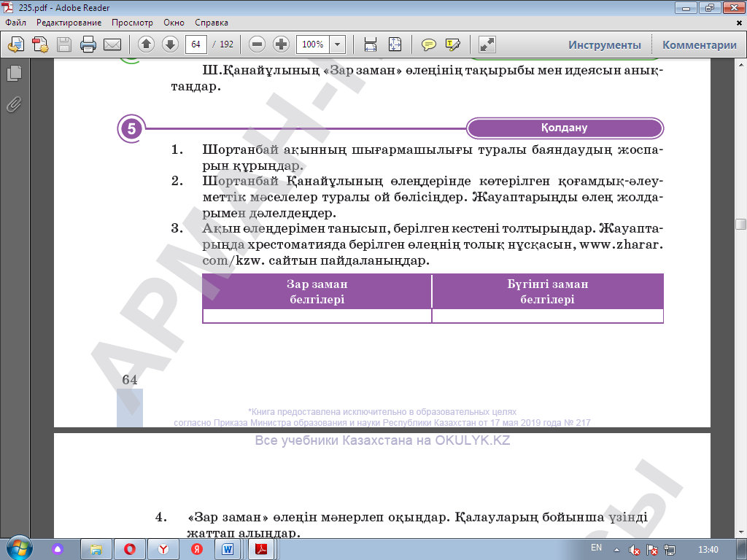The width and height of the screenshot is (747, 560).
Task: Open the Просмотр menu
Action: (133, 23)
